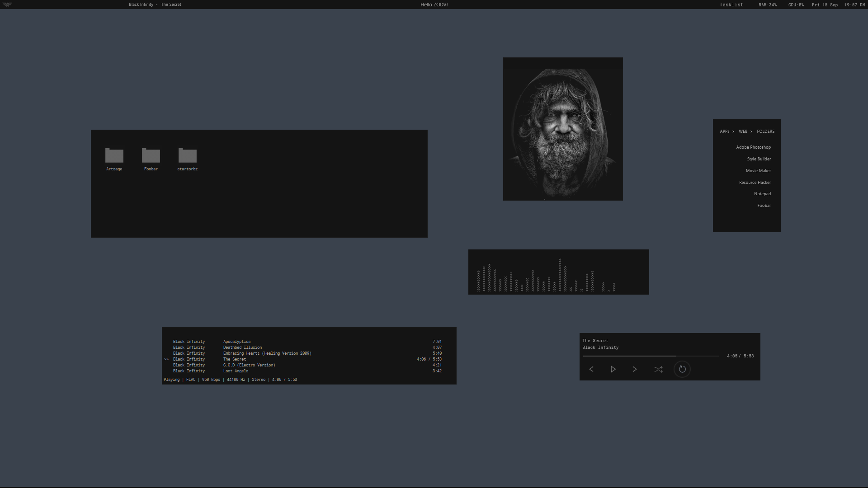
Task: Click the playlist status bar Playing line
Action: 231,380
